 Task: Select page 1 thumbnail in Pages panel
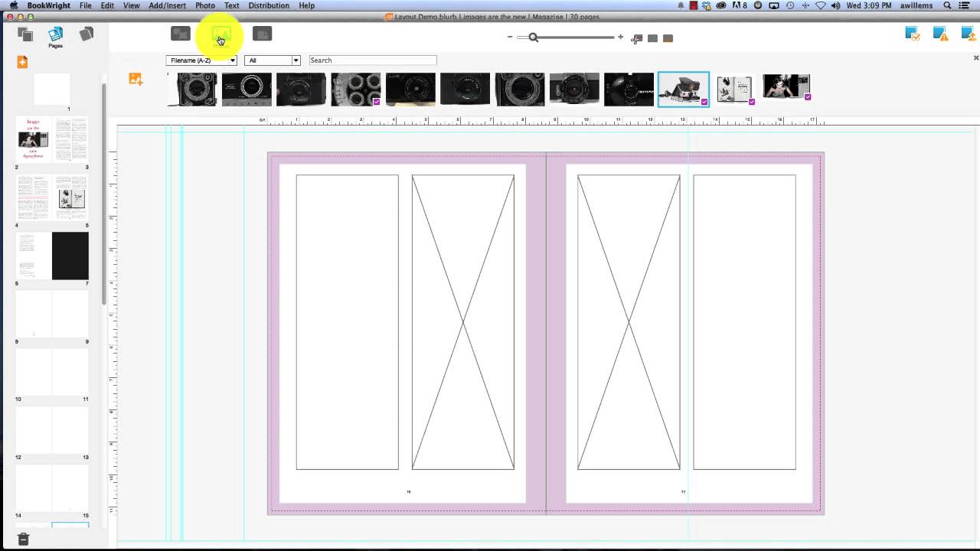(x=52, y=89)
